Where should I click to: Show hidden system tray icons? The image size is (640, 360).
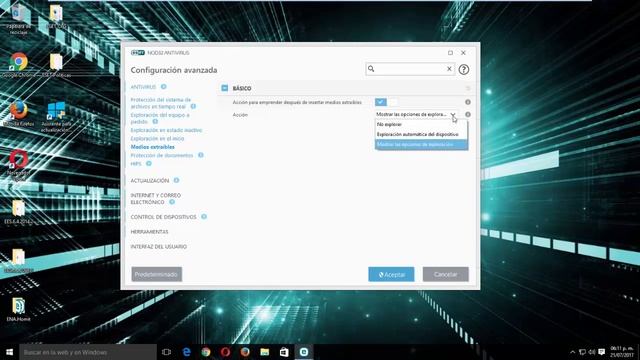point(572,352)
